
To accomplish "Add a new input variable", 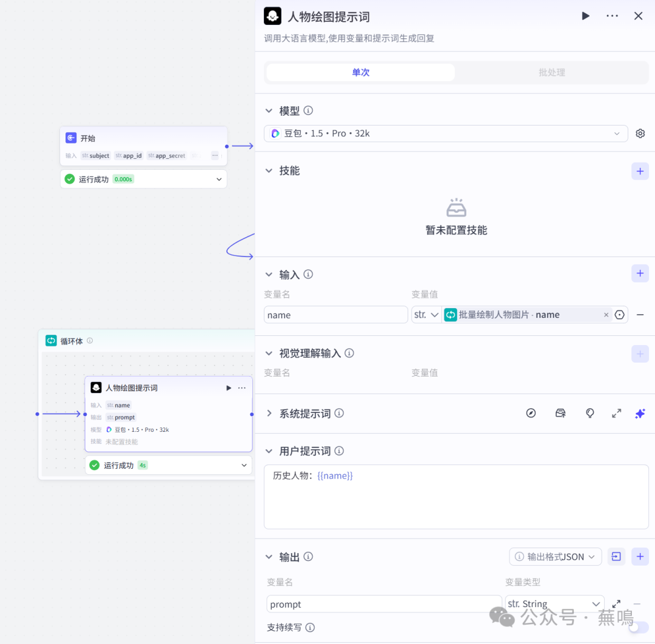I will point(640,273).
